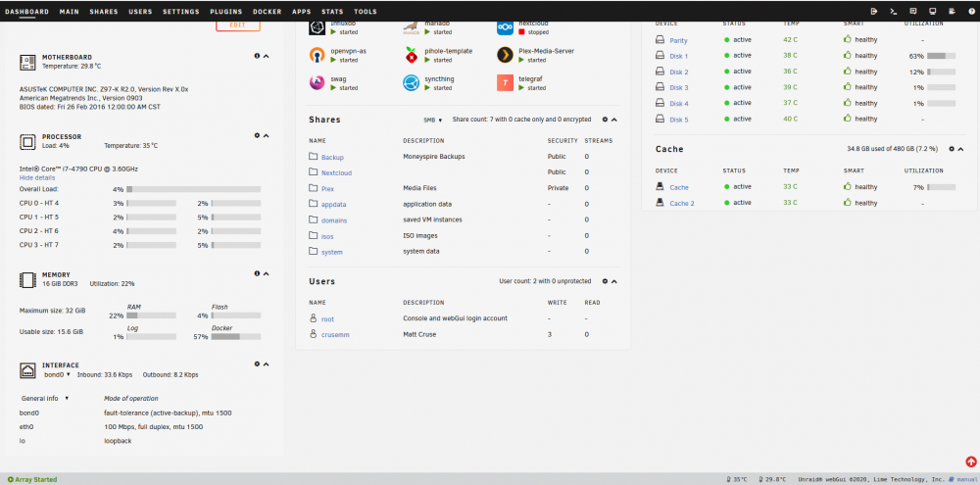This screenshot has height=485, width=980.
Task: Click 34.8 GB used of 480 GB text
Action: 892,149
